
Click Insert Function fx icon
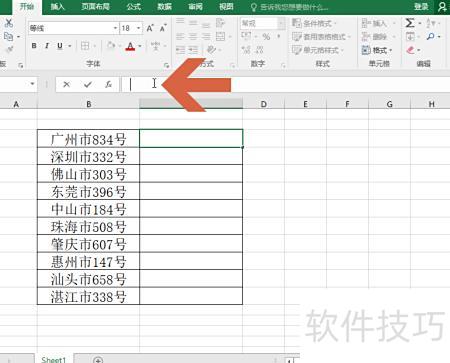pos(108,84)
